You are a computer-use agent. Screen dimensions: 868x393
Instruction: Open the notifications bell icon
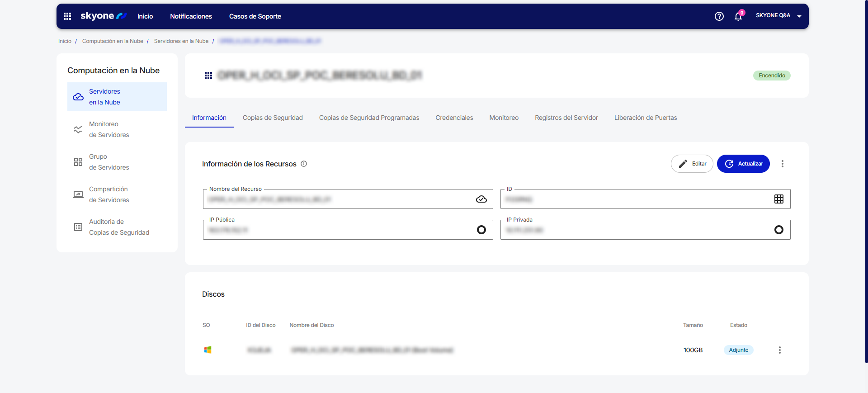click(x=738, y=17)
